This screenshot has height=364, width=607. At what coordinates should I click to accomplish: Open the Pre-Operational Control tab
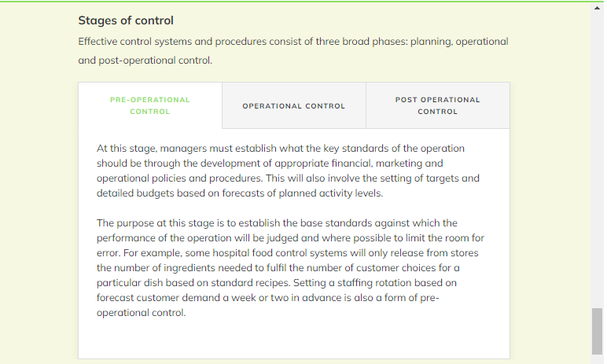pyautogui.click(x=149, y=105)
